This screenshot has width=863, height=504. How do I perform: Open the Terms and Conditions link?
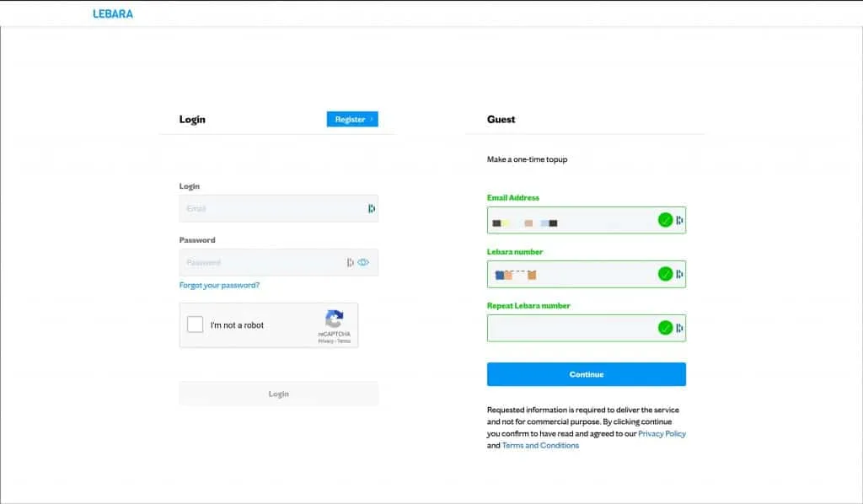pyautogui.click(x=540, y=445)
